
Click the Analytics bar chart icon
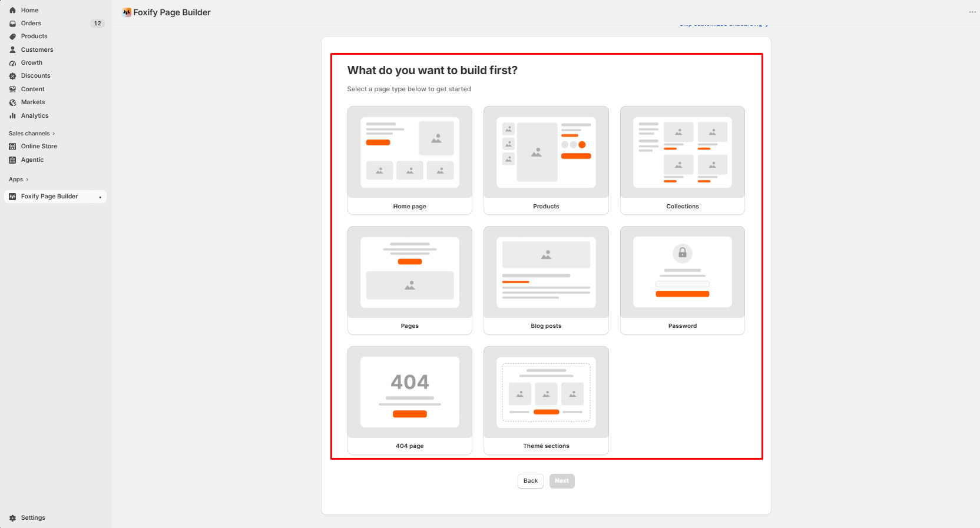point(12,116)
